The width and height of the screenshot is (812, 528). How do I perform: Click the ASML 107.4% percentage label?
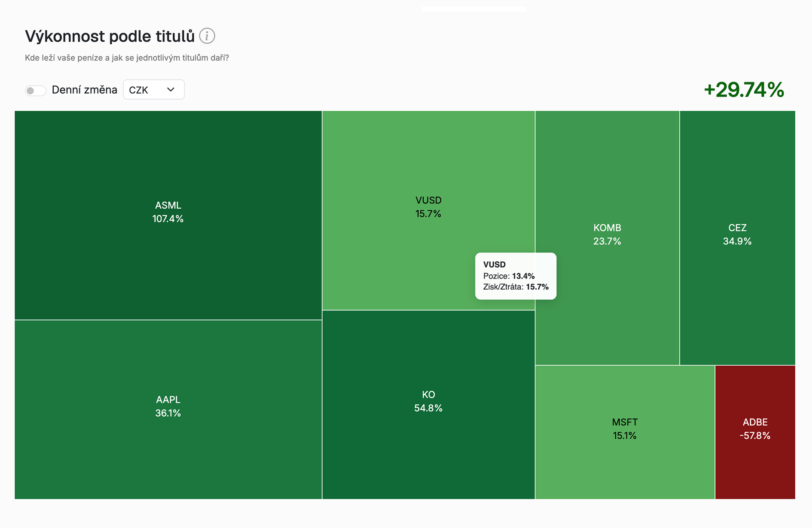tap(168, 219)
